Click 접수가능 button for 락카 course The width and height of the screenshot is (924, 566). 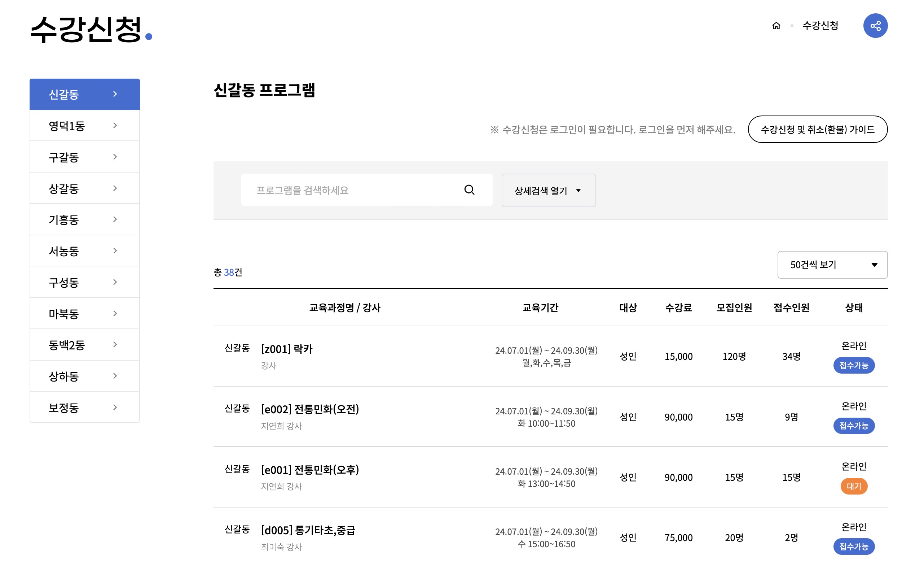click(854, 365)
